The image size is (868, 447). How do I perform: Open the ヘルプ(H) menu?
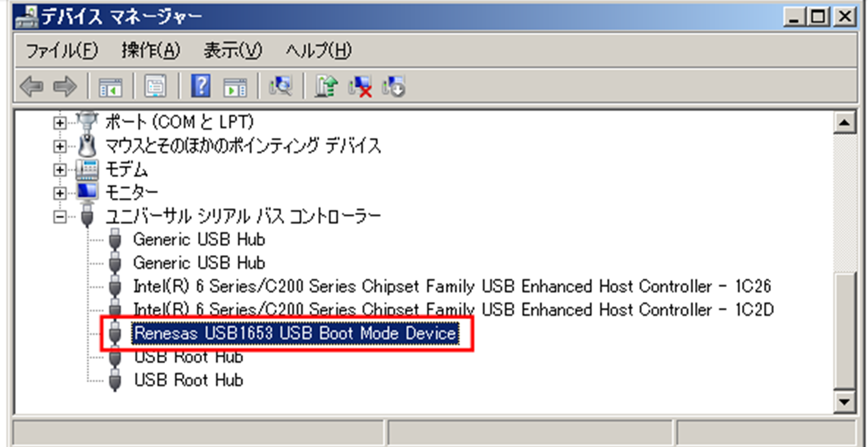[318, 51]
